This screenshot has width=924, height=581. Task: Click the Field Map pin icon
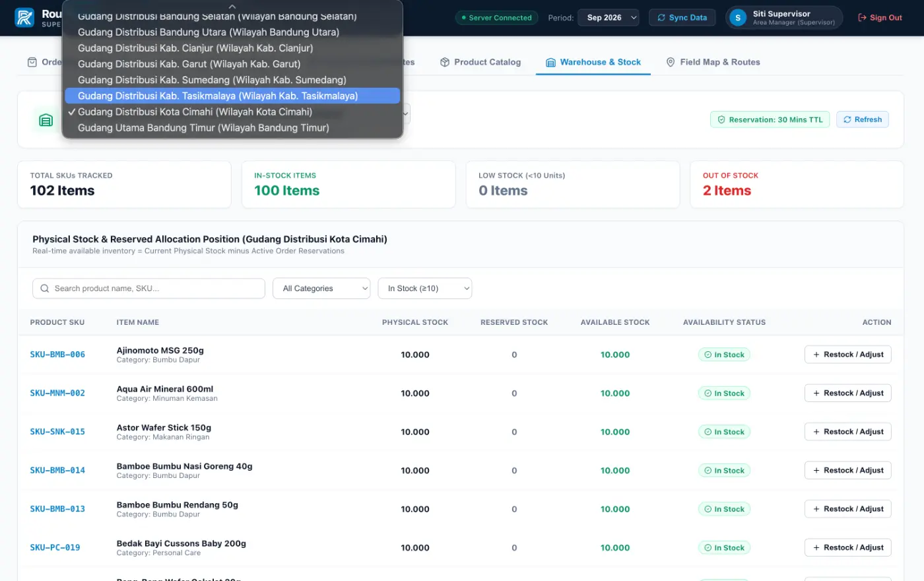click(x=671, y=62)
